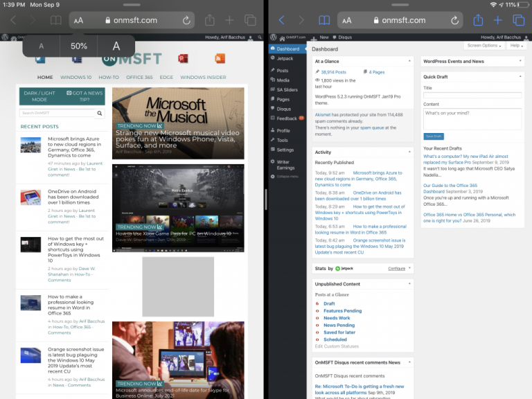Click Save Draft button
The image size is (532, 399).
coord(434,136)
